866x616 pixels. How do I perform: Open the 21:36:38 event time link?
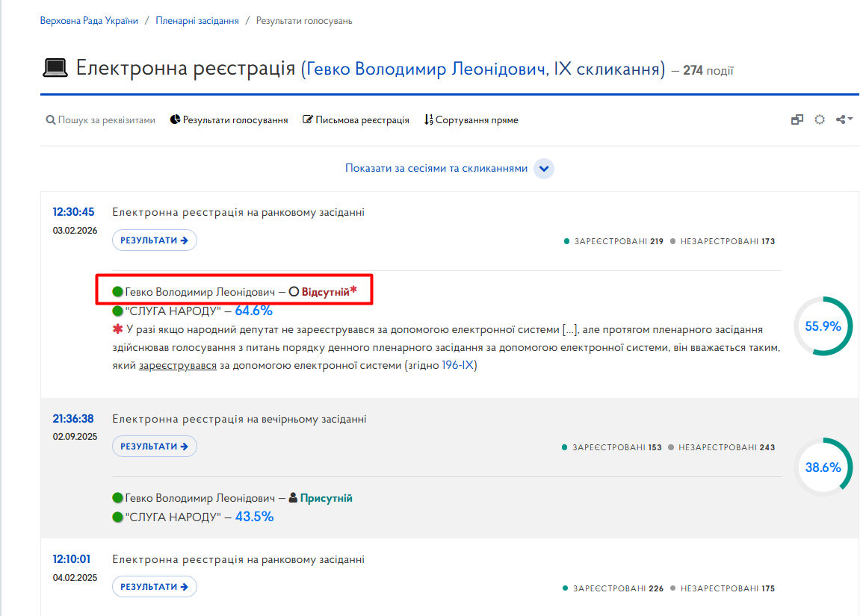pos(73,418)
